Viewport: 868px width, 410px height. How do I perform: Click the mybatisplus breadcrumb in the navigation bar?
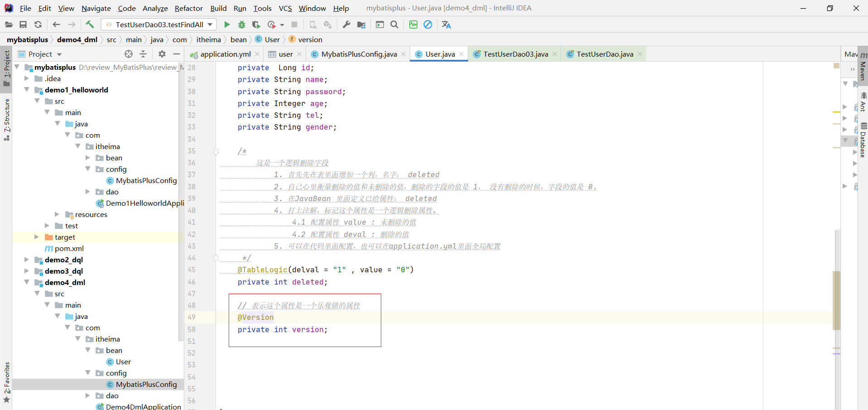coord(27,39)
